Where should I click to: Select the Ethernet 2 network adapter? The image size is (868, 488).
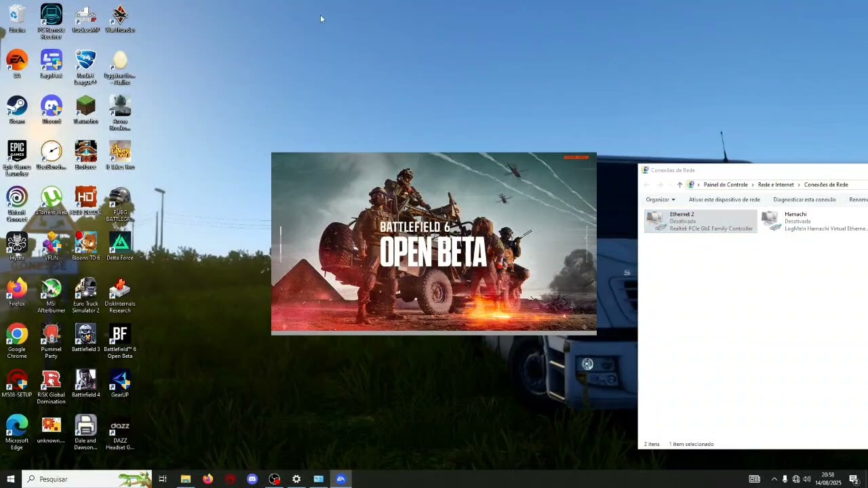(701, 221)
